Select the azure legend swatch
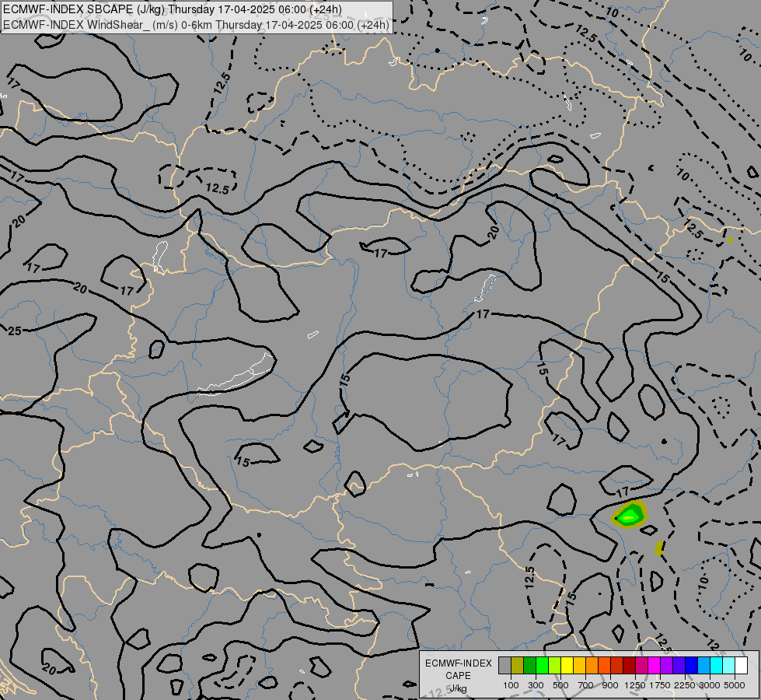 tap(704, 666)
